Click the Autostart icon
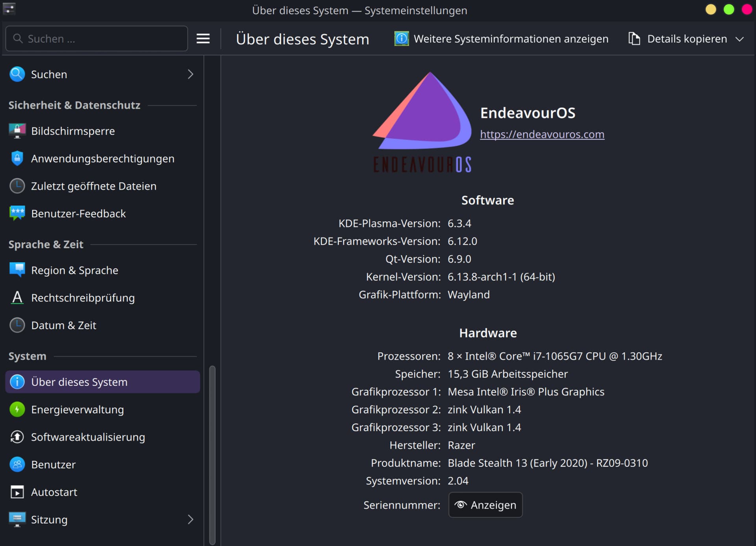The image size is (756, 546). (x=17, y=492)
